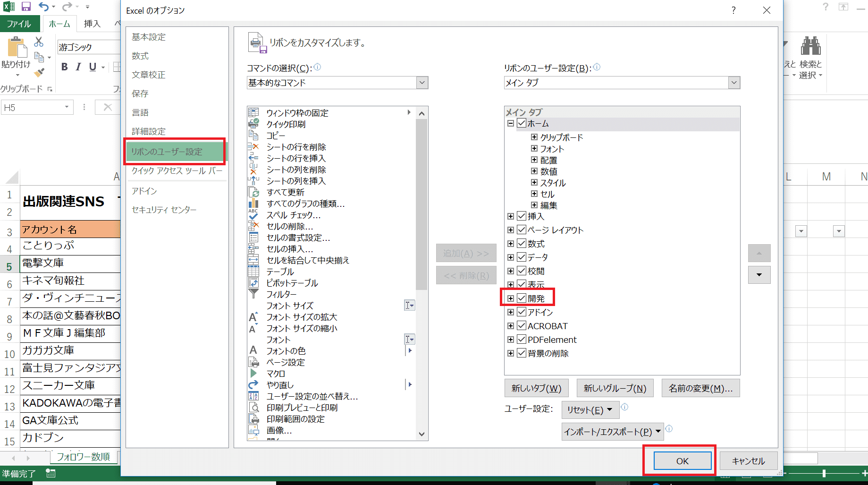Image resolution: width=868 pixels, height=485 pixels.
Task: Select マクロ command
Action: [276, 374]
